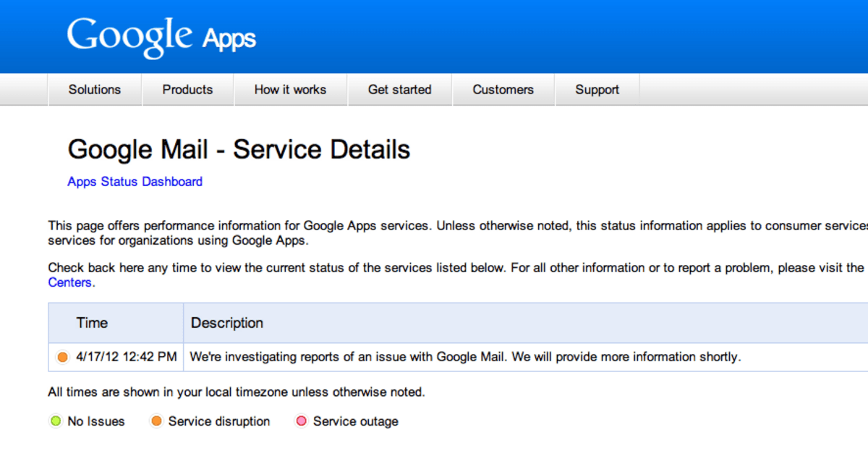Select the 4/17/12 12:42 PM timestamp
868x456 pixels.
[x=126, y=357]
